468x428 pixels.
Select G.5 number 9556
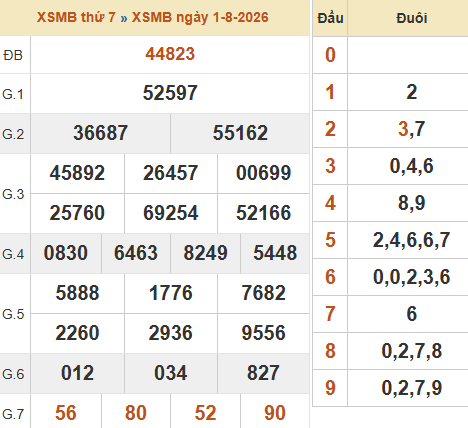pyautogui.click(x=263, y=333)
